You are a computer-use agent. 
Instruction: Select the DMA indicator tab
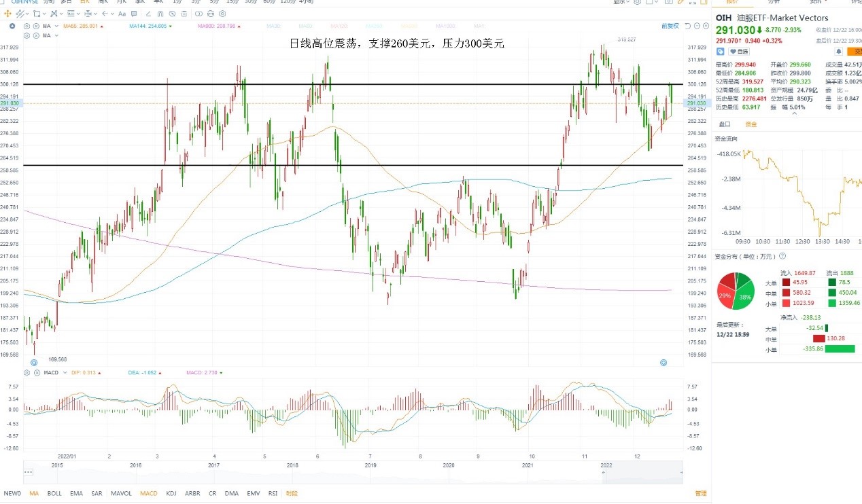tap(232, 493)
